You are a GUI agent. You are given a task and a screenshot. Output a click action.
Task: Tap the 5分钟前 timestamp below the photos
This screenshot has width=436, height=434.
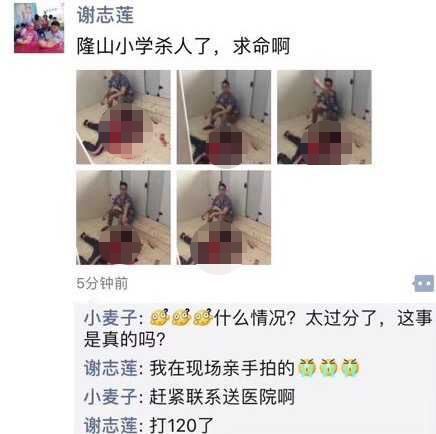pos(102,284)
